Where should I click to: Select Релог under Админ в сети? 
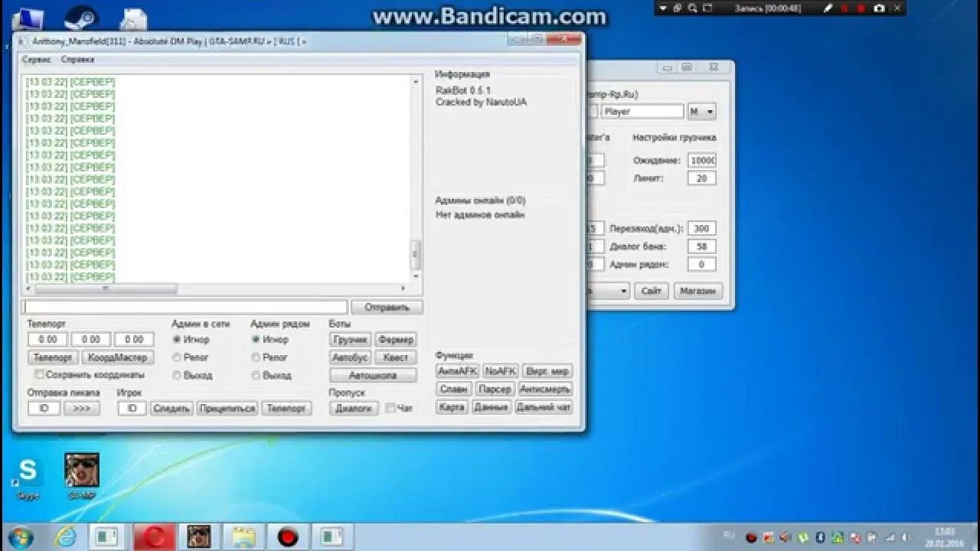click(x=177, y=357)
